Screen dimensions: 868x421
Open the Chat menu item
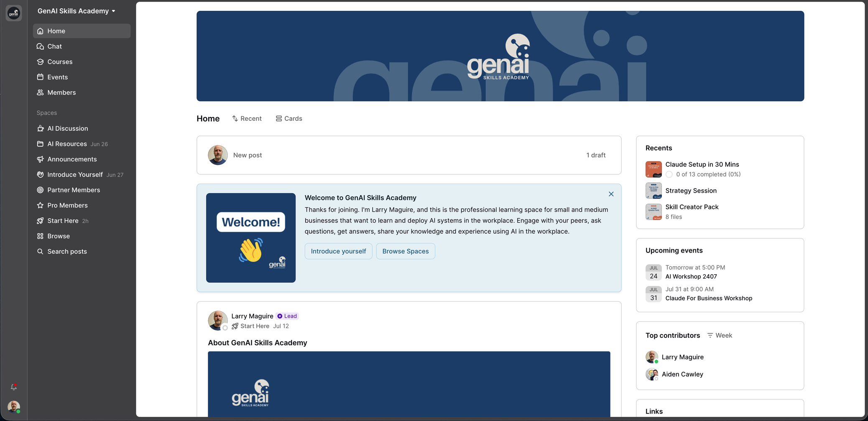pos(82,46)
